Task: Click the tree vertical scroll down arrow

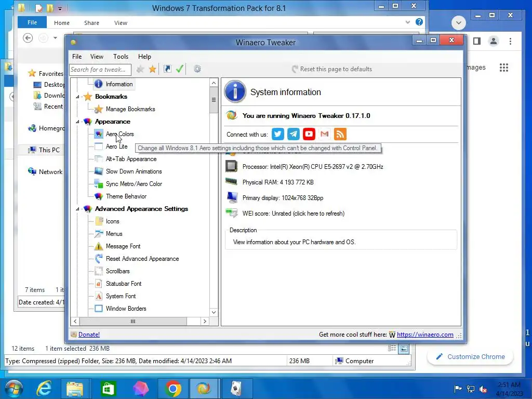Action: pos(214,312)
